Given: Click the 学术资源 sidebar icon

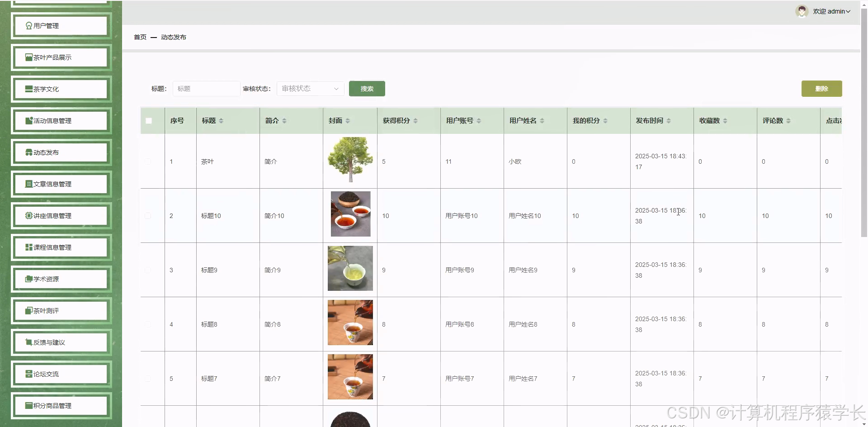Looking at the screenshot, I should (x=29, y=279).
